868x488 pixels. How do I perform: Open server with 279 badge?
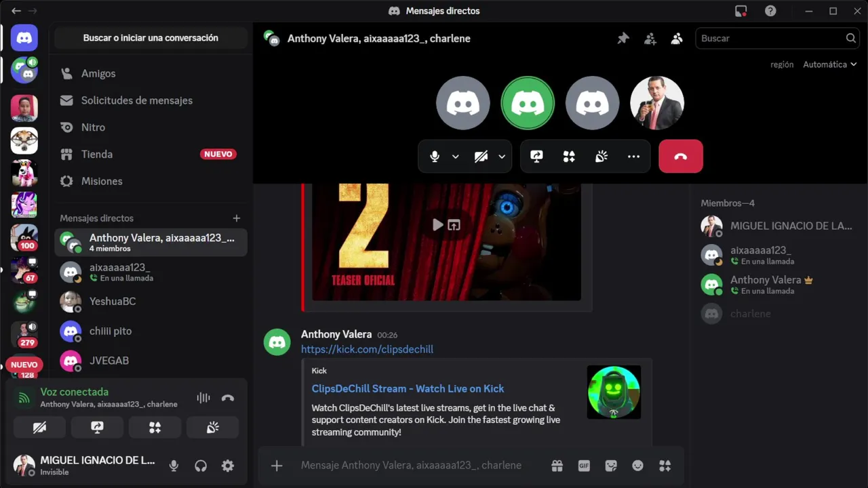pyautogui.click(x=24, y=333)
